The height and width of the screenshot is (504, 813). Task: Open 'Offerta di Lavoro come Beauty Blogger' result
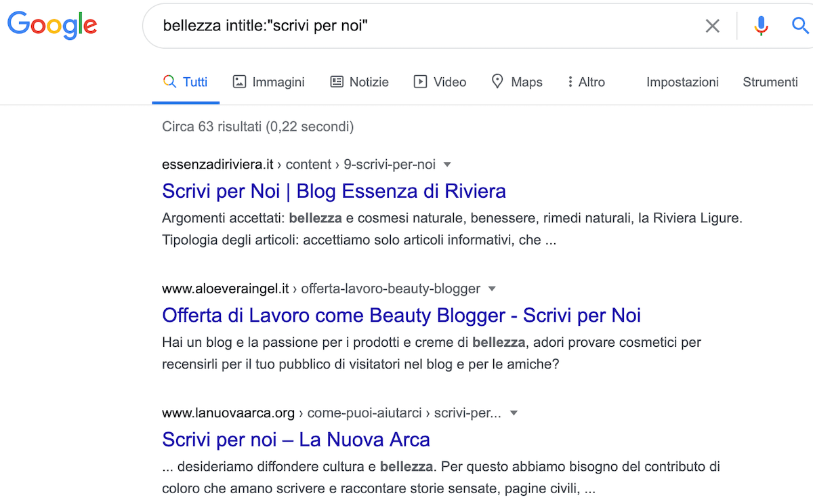(x=402, y=315)
